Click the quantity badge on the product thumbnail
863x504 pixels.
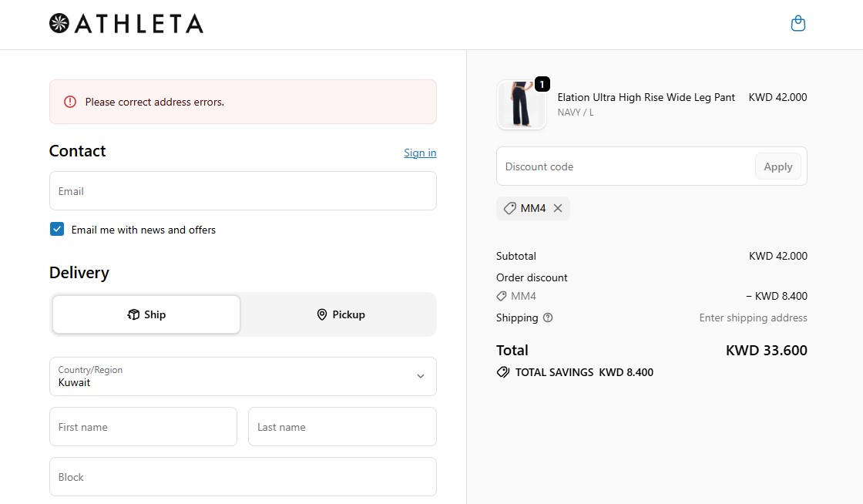tap(542, 84)
